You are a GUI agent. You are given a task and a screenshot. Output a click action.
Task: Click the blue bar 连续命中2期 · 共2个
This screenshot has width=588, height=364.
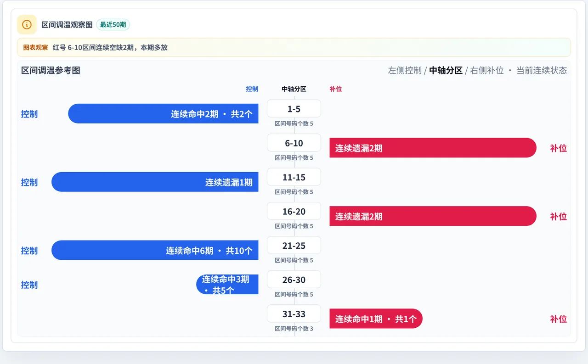pos(163,113)
